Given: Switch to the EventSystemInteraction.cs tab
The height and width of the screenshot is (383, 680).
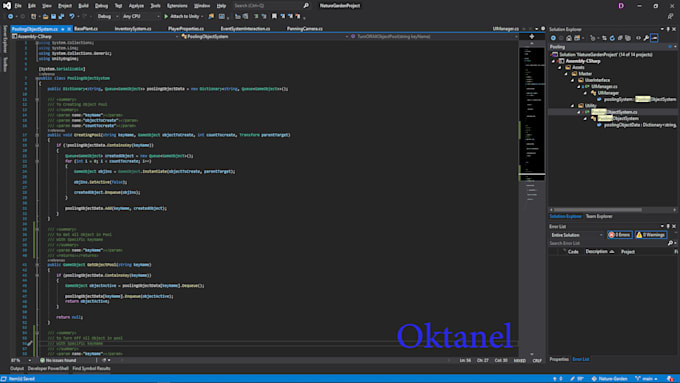Looking at the screenshot, I should click(x=245, y=29).
